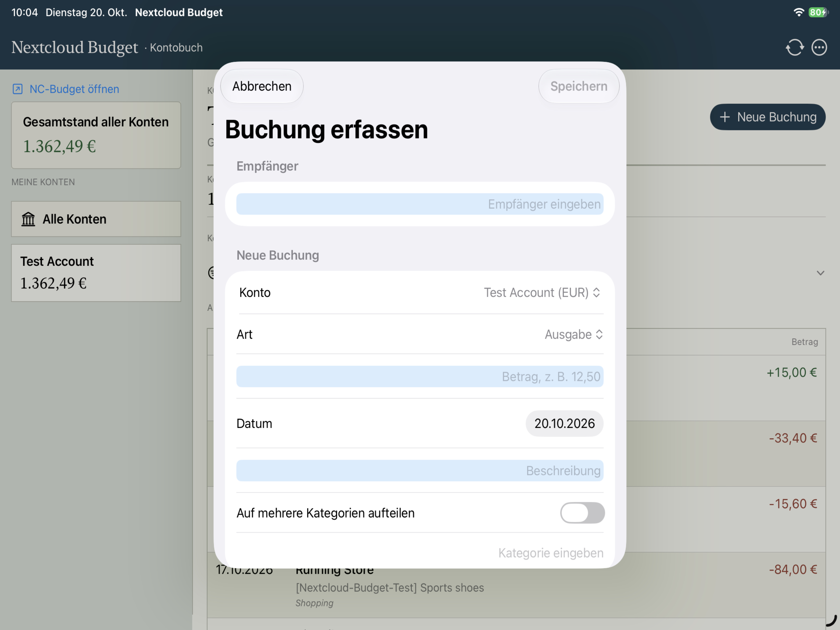Open the Art dropdown showing Ausgabe
The image size is (840, 630).
(x=574, y=334)
